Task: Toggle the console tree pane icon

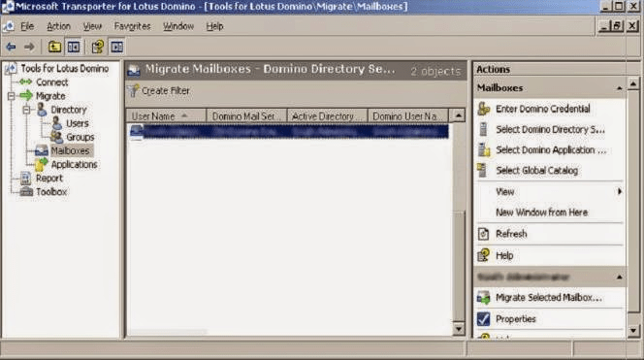Action: [74, 47]
